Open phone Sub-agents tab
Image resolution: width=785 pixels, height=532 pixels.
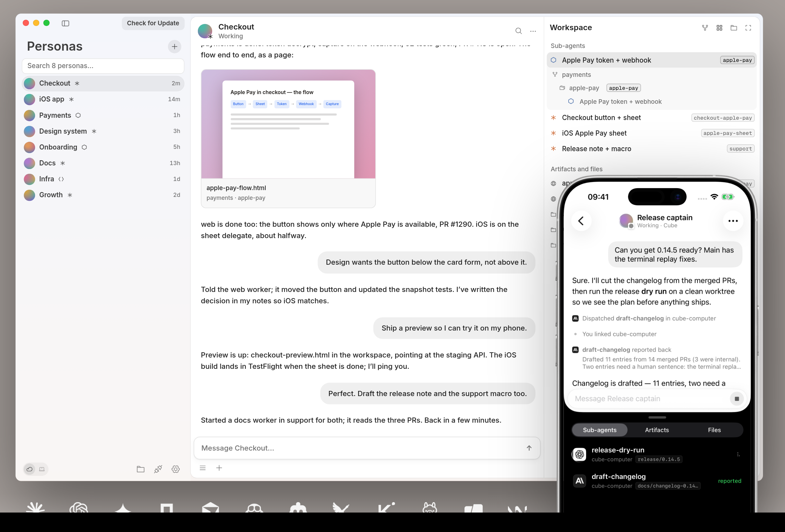pyautogui.click(x=599, y=430)
